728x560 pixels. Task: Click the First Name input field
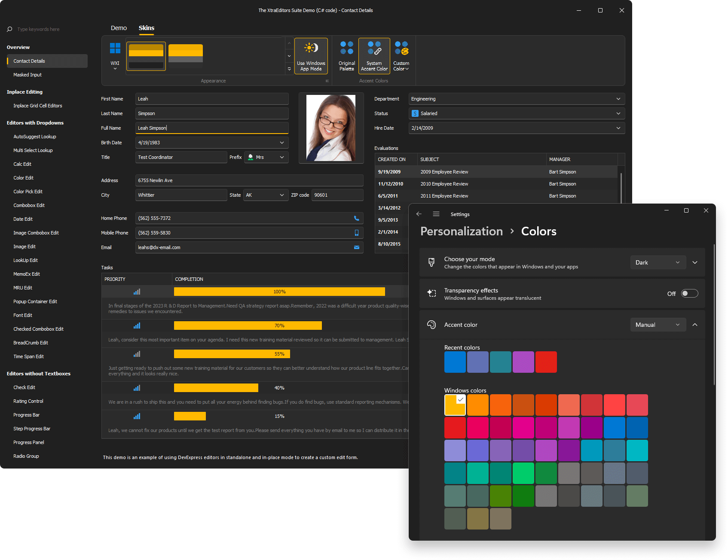pos(211,99)
